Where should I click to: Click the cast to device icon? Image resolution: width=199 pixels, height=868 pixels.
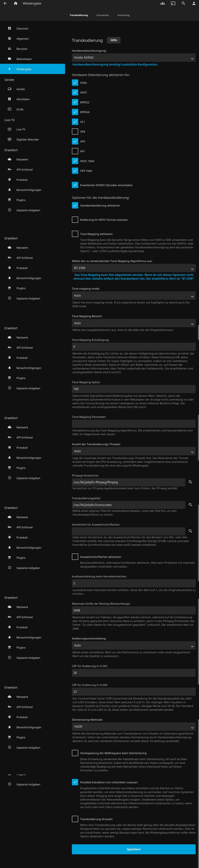coord(173,3)
